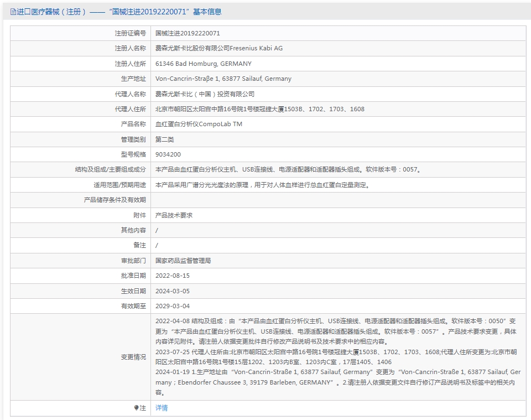
Task: Click the 注册人住所 label
Action: click(131, 64)
